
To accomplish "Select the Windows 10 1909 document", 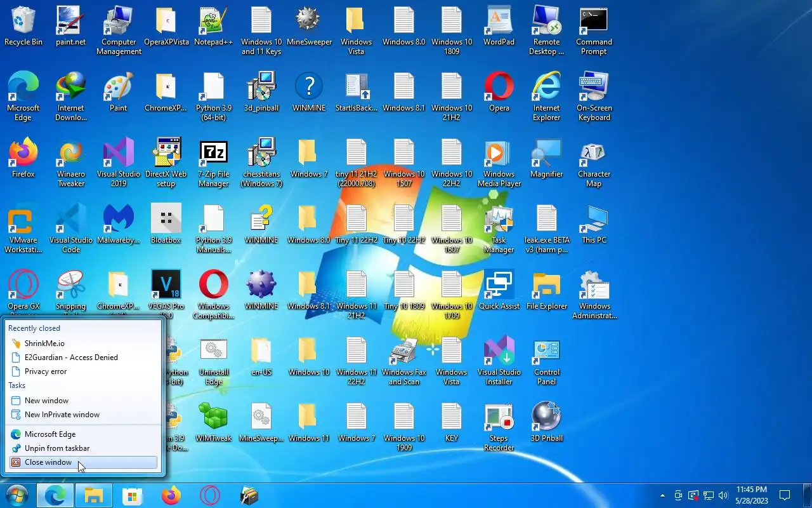I will [404, 427].
